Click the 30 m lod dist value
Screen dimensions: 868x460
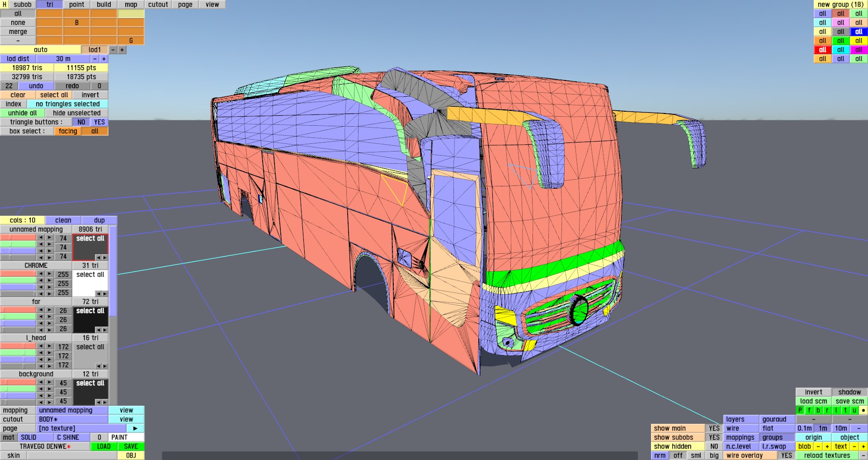point(63,59)
